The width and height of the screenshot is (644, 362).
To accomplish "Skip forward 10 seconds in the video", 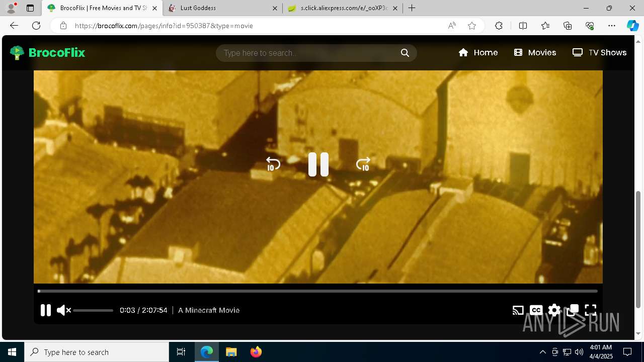I will click(363, 164).
